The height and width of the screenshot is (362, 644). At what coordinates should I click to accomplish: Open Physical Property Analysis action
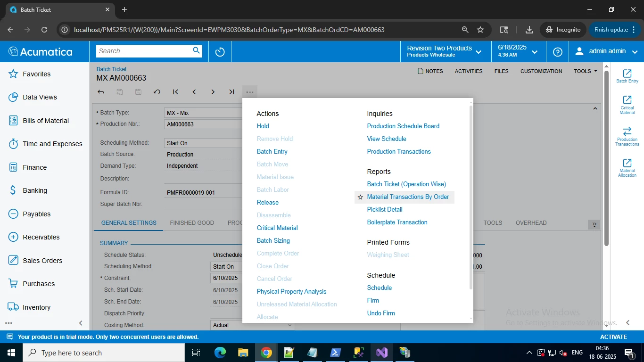tap(291, 291)
